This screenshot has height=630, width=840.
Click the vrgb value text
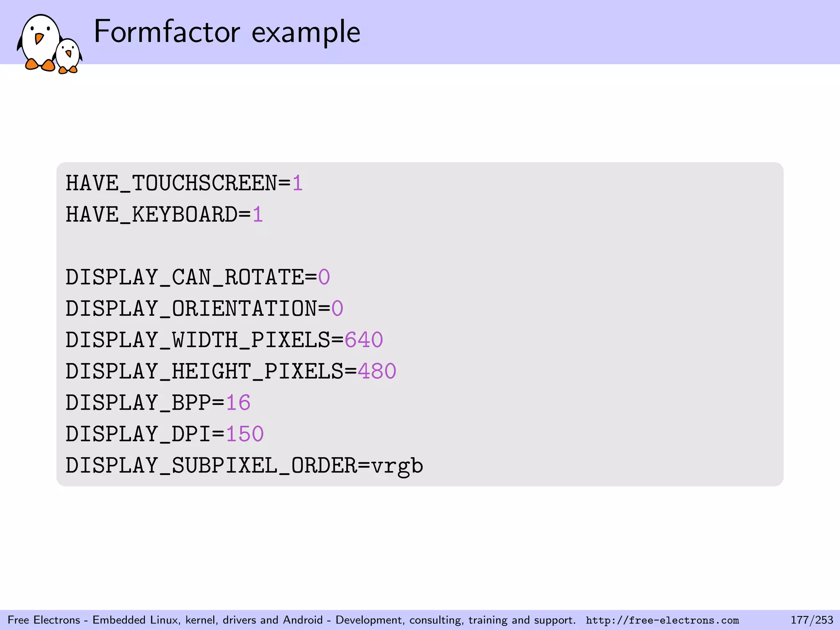397,466
